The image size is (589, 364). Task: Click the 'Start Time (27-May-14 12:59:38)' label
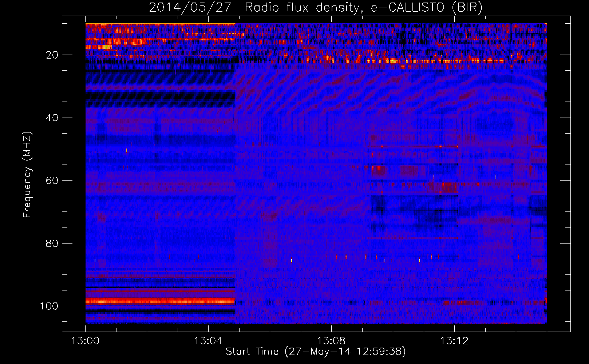point(316,352)
